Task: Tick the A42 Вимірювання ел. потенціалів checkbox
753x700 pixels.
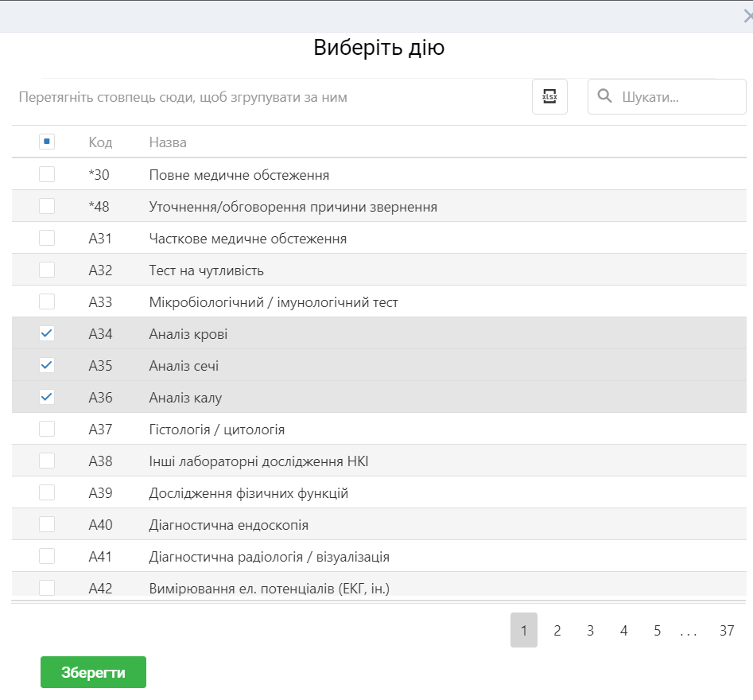Action: click(x=47, y=588)
